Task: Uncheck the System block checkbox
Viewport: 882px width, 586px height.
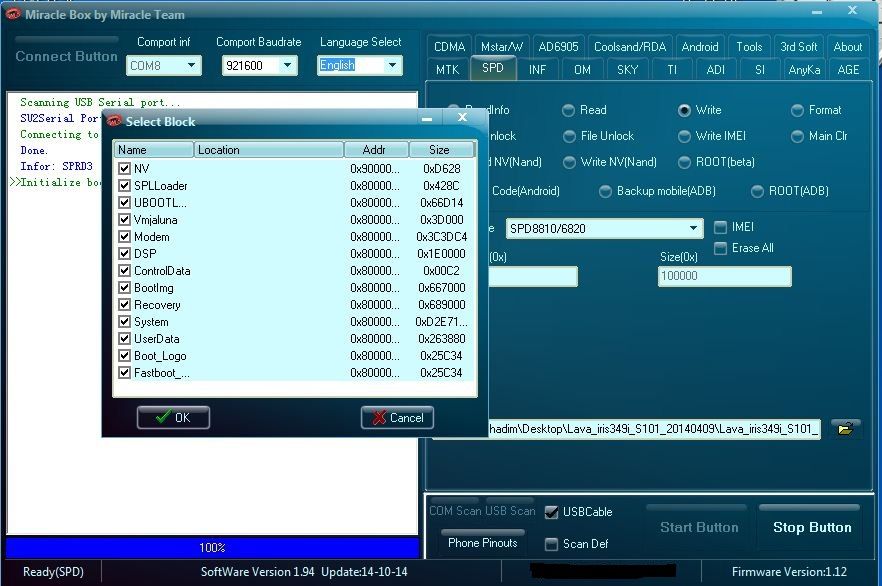Action: coord(124,322)
